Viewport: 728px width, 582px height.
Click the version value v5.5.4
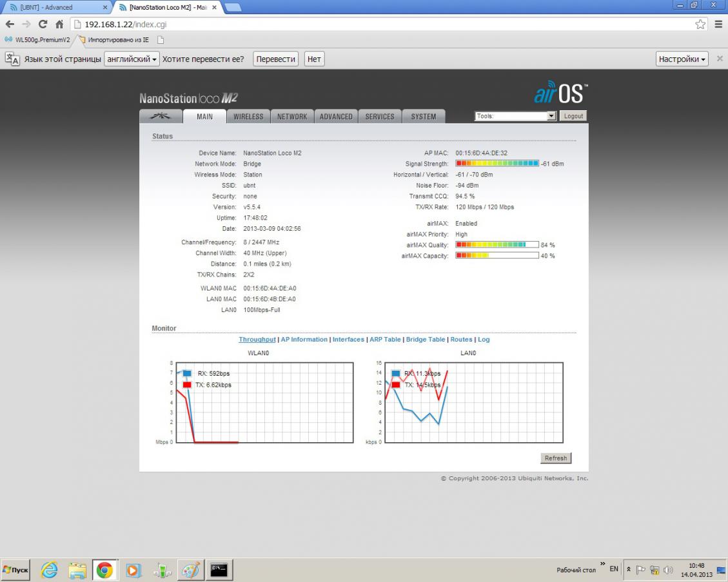pos(251,207)
